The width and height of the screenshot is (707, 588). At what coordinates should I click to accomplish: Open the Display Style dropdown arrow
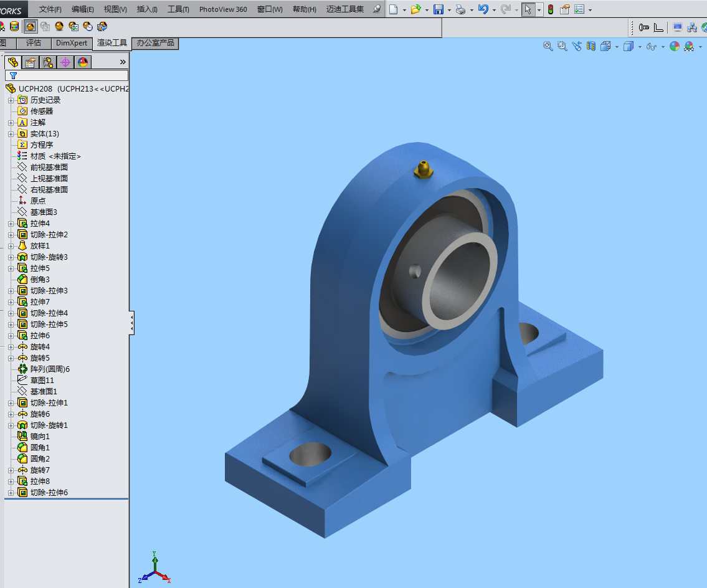[x=639, y=47]
